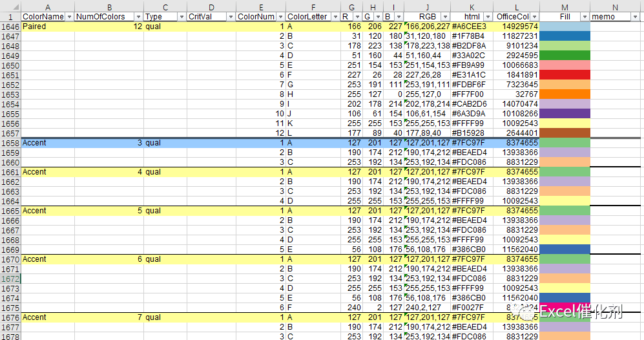Click the brown fill swatch in row 1657
This screenshot has height=340, width=644.
click(565, 133)
